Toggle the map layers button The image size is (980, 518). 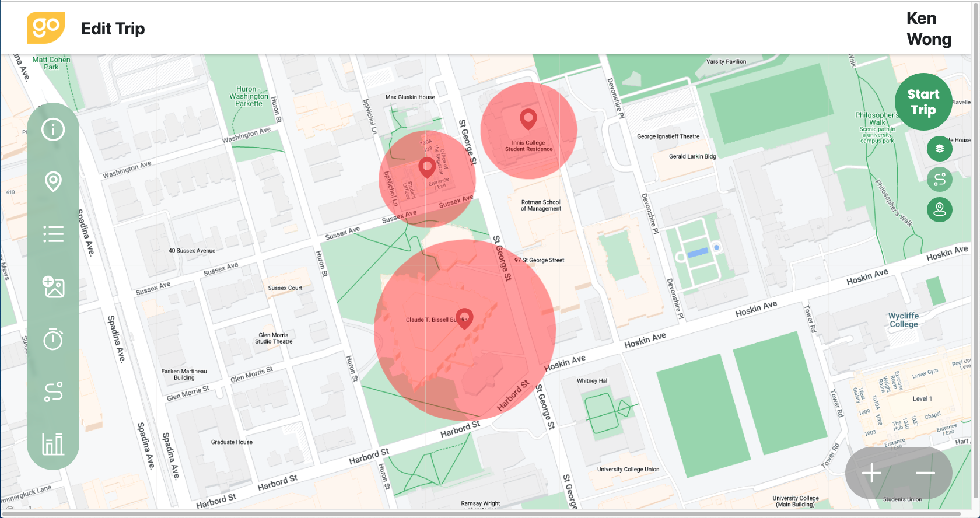click(x=939, y=149)
